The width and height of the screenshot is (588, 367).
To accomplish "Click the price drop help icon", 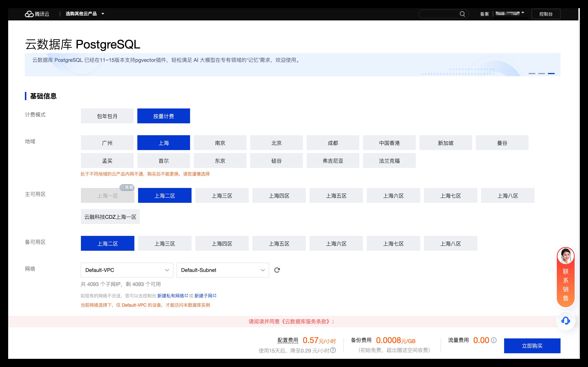I will [333, 350].
